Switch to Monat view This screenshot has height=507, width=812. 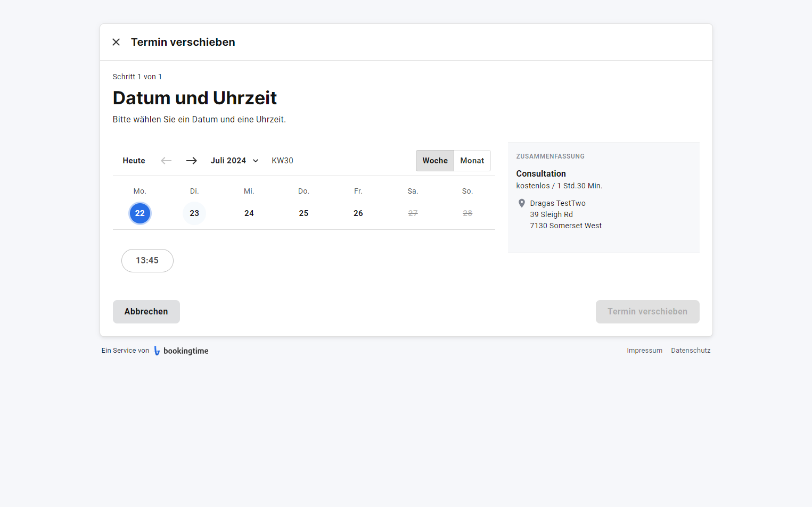(x=472, y=161)
